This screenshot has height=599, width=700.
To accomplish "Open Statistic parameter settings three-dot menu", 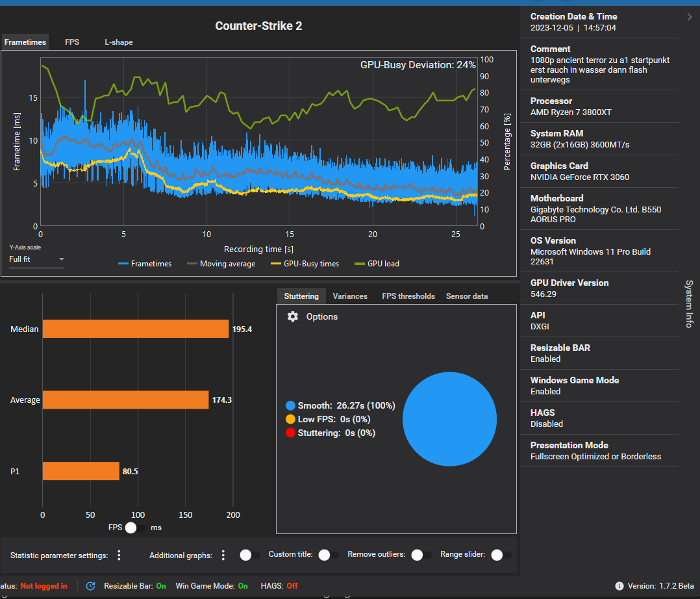I will tap(119, 555).
